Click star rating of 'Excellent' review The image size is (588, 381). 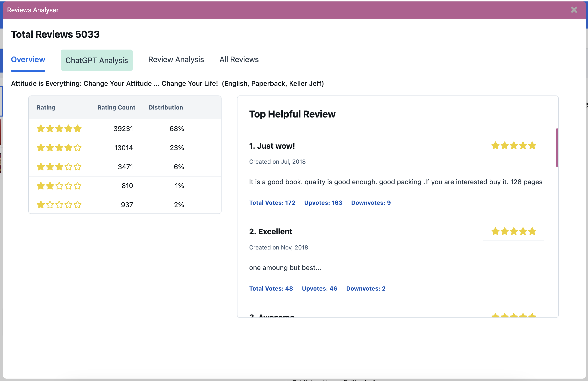pyautogui.click(x=513, y=231)
